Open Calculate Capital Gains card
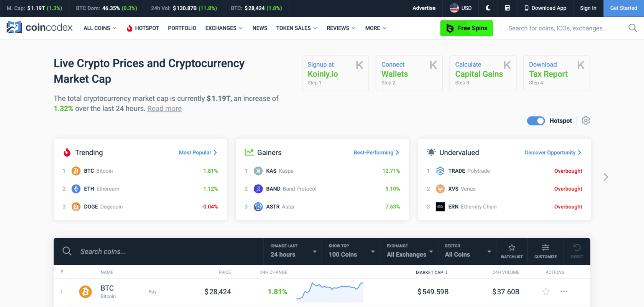Image resolution: width=644 pixels, height=307 pixels. tap(483, 73)
